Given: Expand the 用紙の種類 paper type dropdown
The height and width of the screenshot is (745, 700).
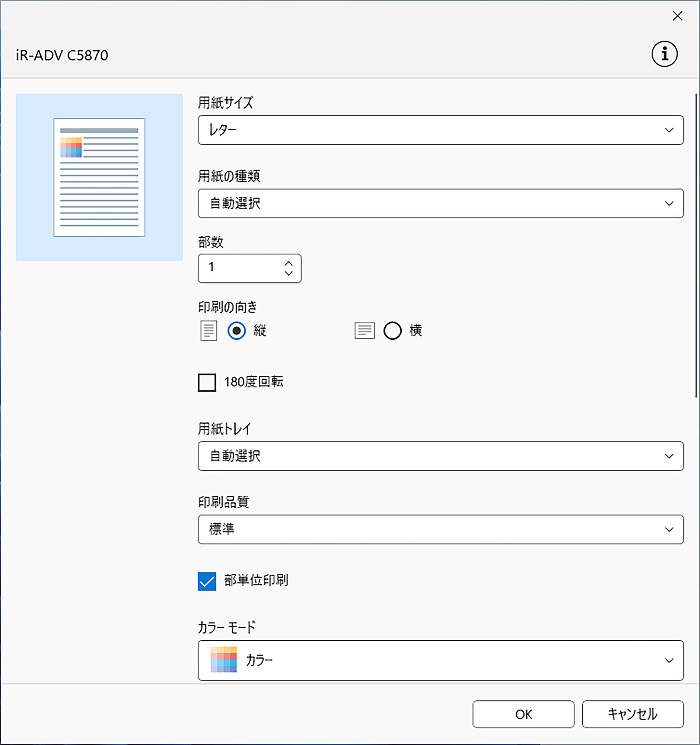Looking at the screenshot, I should (440, 203).
